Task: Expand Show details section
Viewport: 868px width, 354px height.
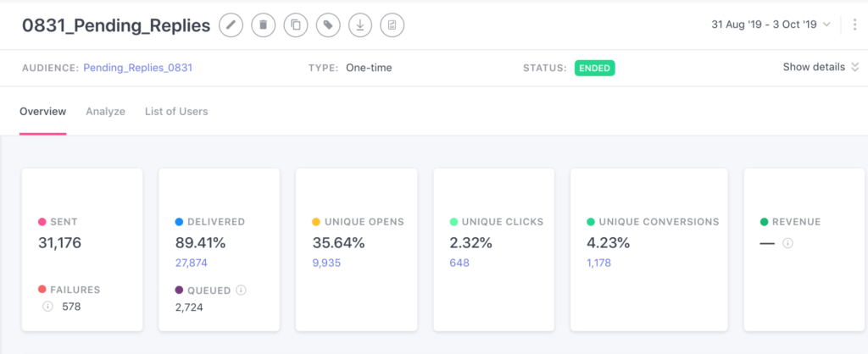Action: coord(820,67)
